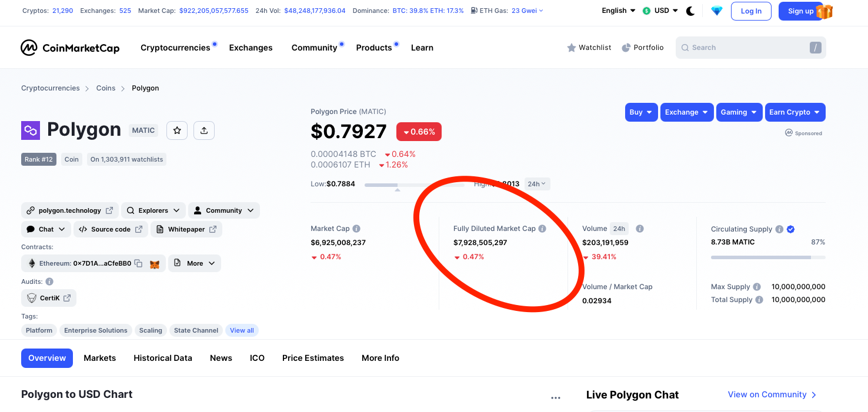Open the Cryptocurrencies nav menu

[x=175, y=48]
